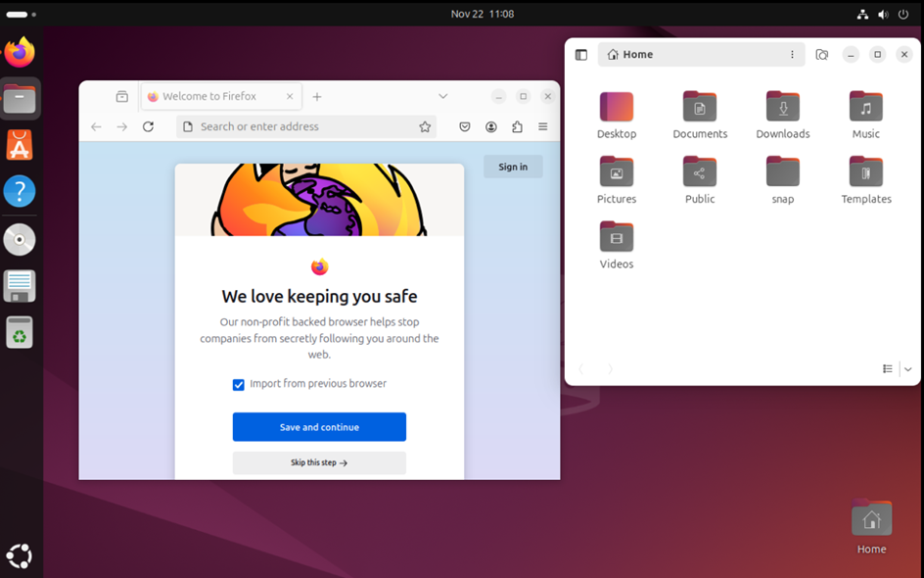Uncheck Import from previous browser
The width and height of the screenshot is (924, 578).
pos(238,385)
